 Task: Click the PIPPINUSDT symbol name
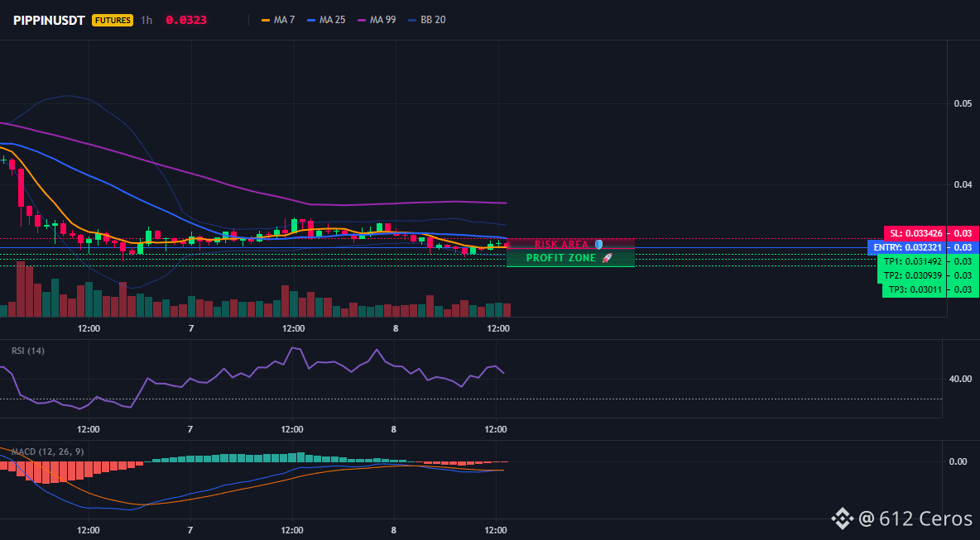click(x=50, y=20)
